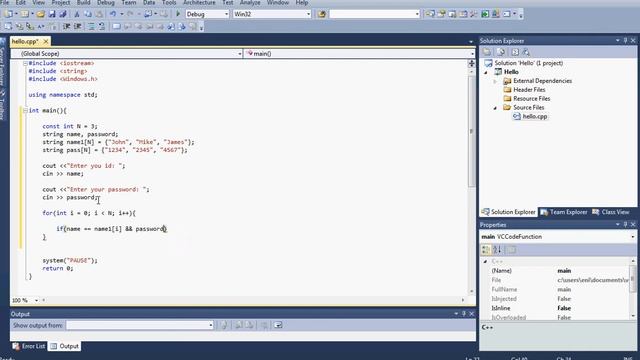640x360 pixels.
Task: Click the Open File folder icon
Action: 40,14
